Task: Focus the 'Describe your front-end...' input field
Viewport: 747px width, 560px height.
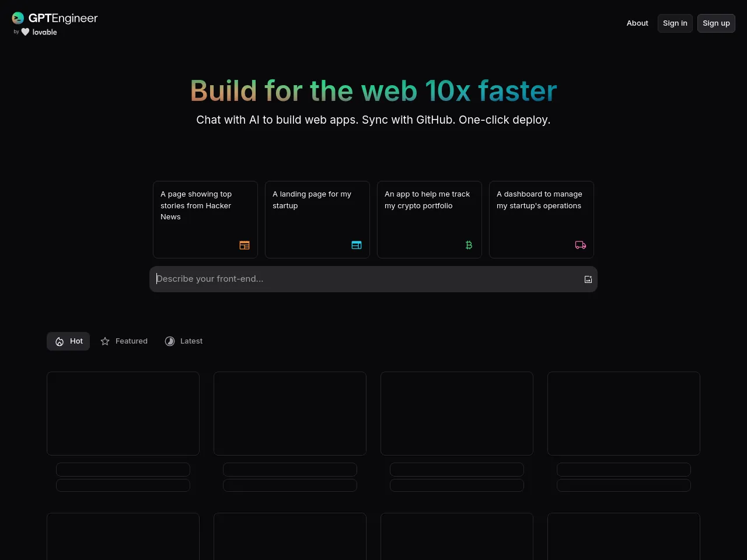Action: (368, 279)
